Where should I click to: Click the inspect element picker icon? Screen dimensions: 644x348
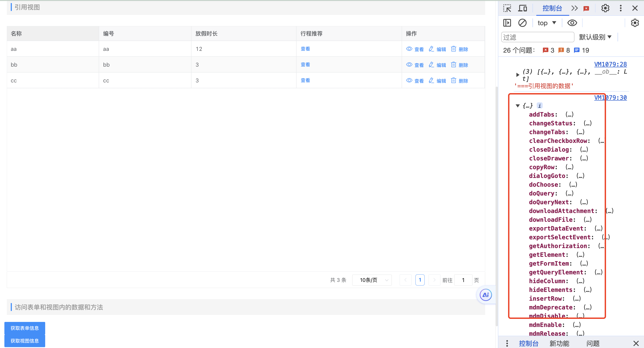507,8
